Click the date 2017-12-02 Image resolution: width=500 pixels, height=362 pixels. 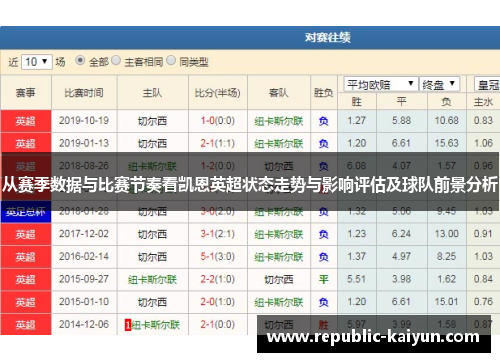pos(84,234)
